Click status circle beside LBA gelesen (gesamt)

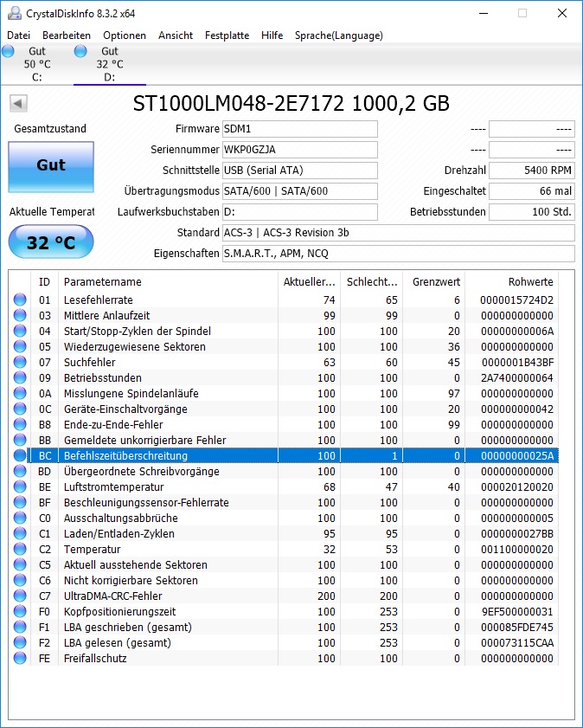pyautogui.click(x=20, y=642)
